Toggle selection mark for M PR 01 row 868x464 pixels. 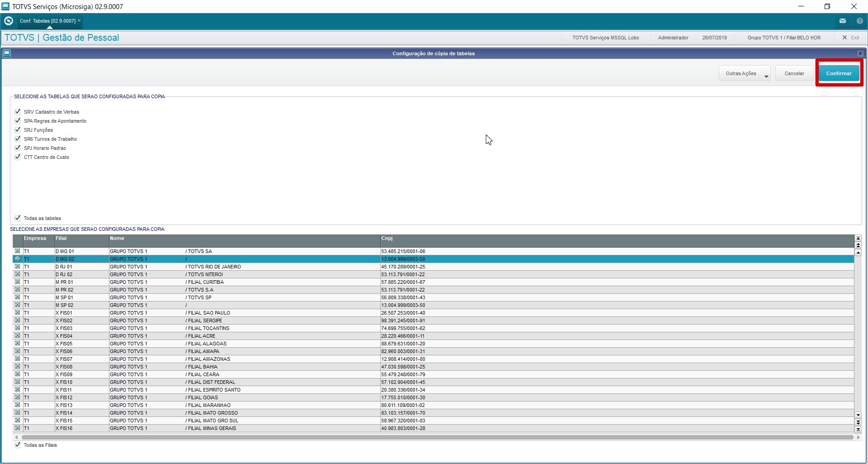pyautogui.click(x=17, y=282)
